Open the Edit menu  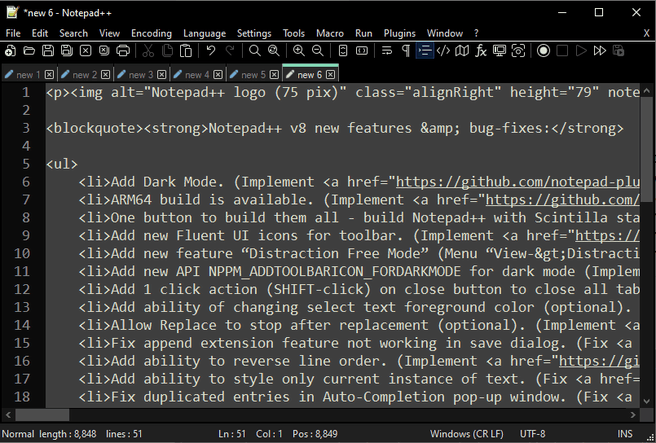click(x=40, y=33)
